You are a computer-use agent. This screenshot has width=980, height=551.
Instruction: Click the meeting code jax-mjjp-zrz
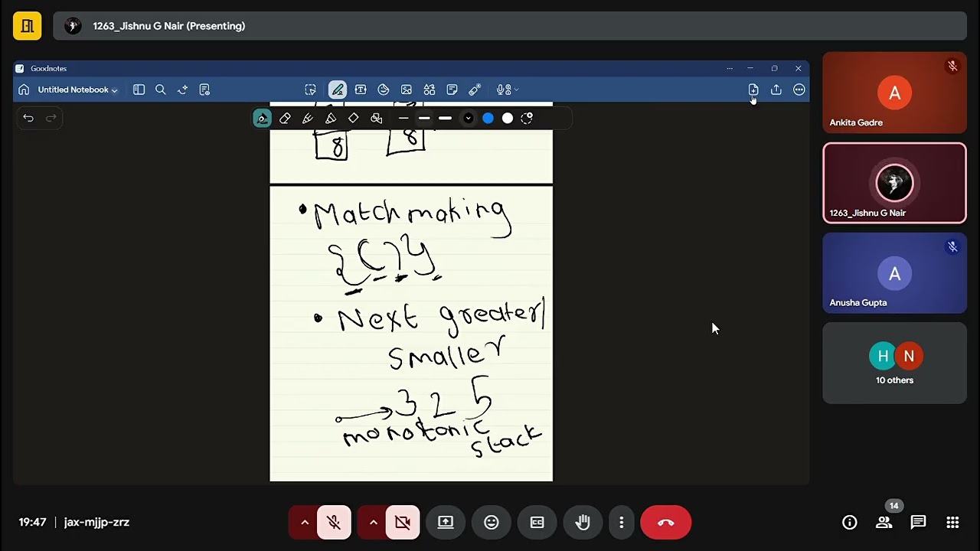click(96, 522)
